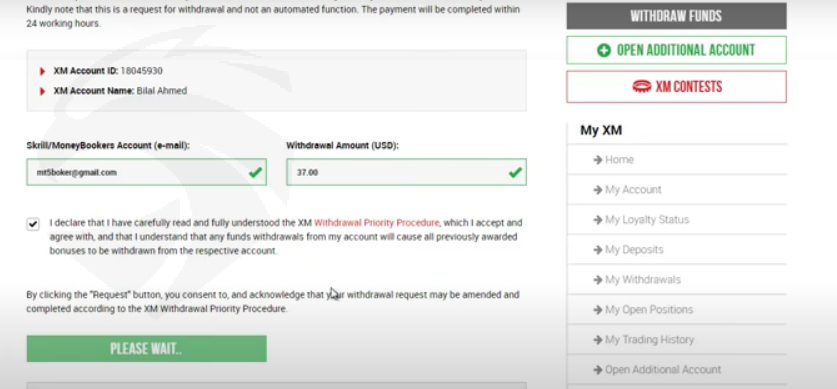837x389 pixels.
Task: Click the arrow icon beside My Loyalty Status
Action: 598,219
